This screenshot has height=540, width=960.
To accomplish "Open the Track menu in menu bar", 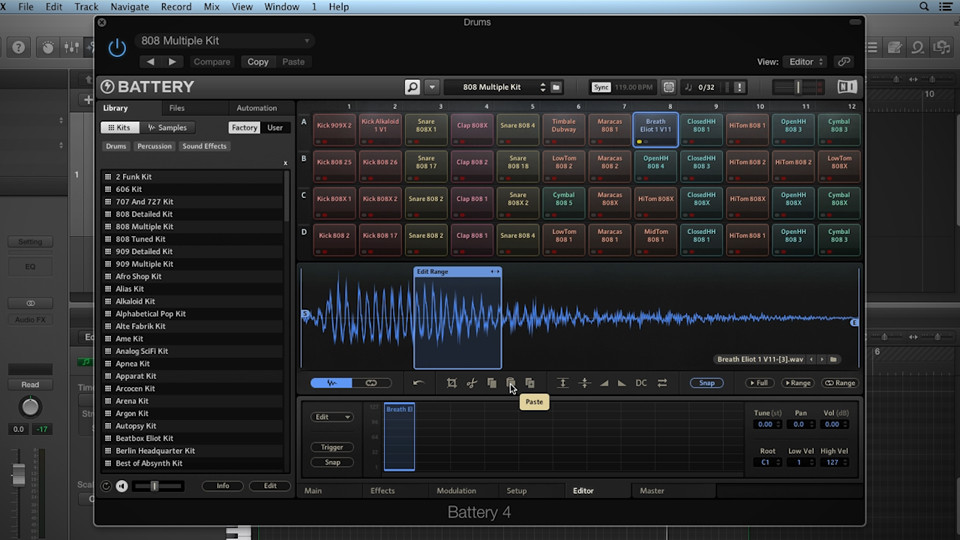I will click(86, 7).
